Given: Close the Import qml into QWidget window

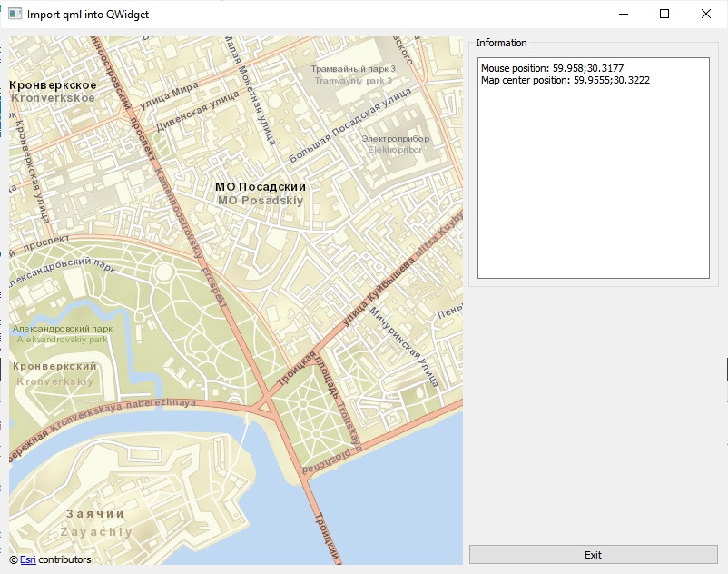Looking at the screenshot, I should pyautogui.click(x=706, y=15).
